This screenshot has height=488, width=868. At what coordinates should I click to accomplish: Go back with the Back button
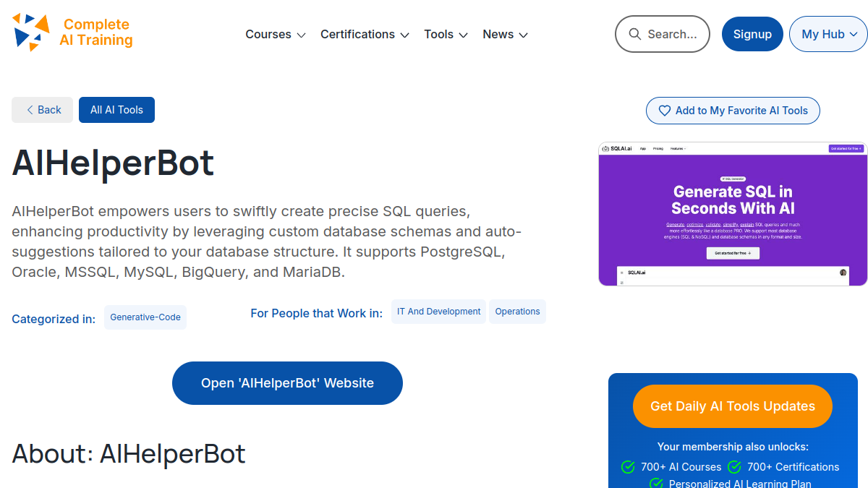(42, 110)
